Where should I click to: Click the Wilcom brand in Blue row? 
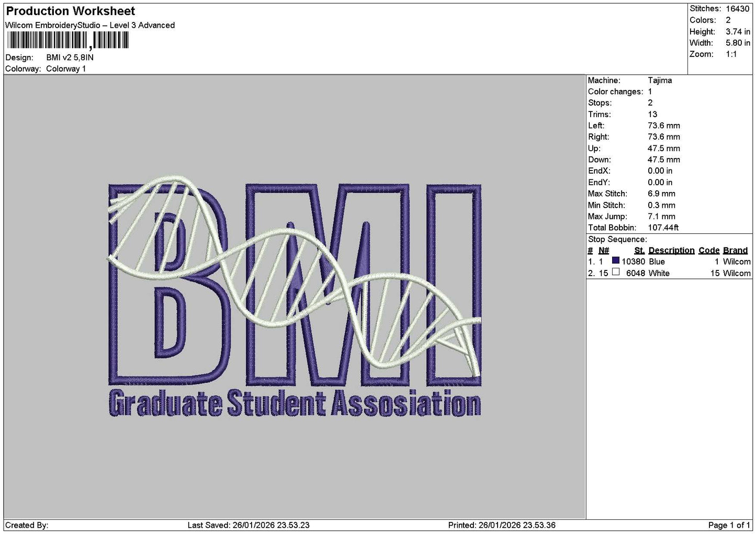click(737, 262)
